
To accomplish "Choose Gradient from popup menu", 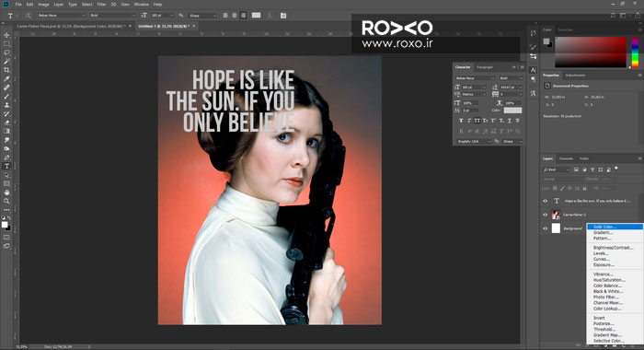I will 615,232.
